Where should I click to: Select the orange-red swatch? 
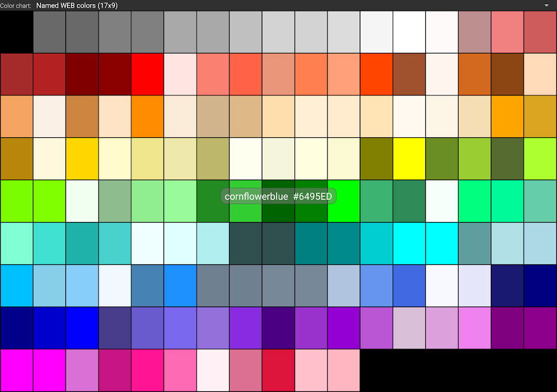pos(376,74)
